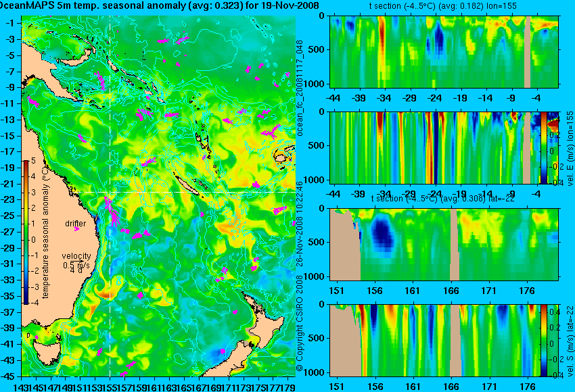Click the '0.5 m/s' velocity scale text
This screenshot has width=575, height=392.
tap(76, 264)
